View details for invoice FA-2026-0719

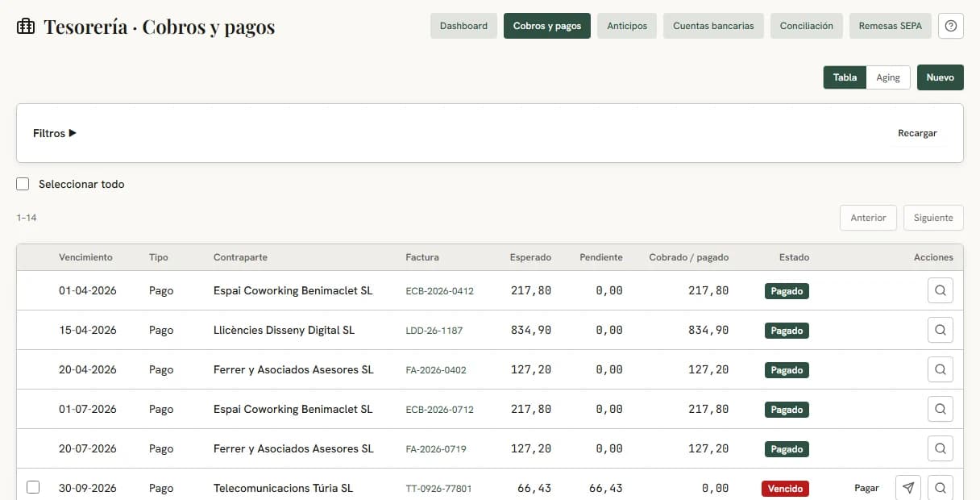tap(941, 448)
